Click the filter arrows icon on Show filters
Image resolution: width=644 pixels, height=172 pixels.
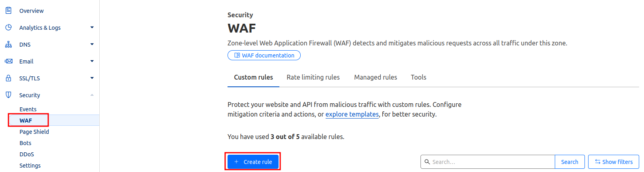click(598, 162)
